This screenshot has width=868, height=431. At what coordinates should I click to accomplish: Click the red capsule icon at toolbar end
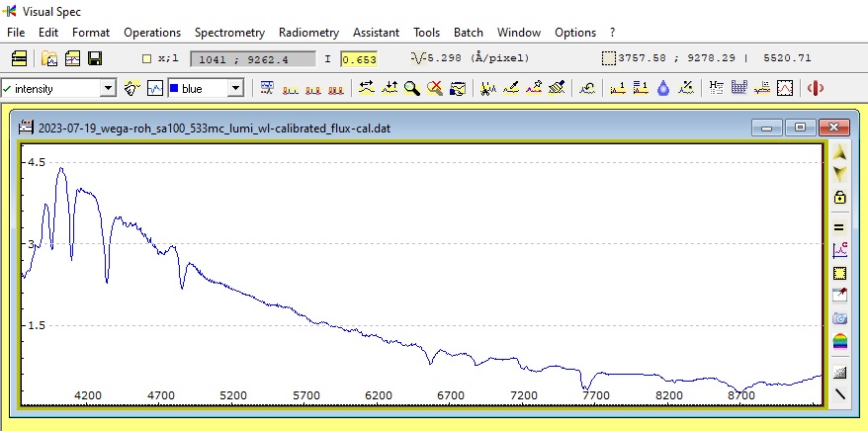pyautogui.click(x=816, y=88)
